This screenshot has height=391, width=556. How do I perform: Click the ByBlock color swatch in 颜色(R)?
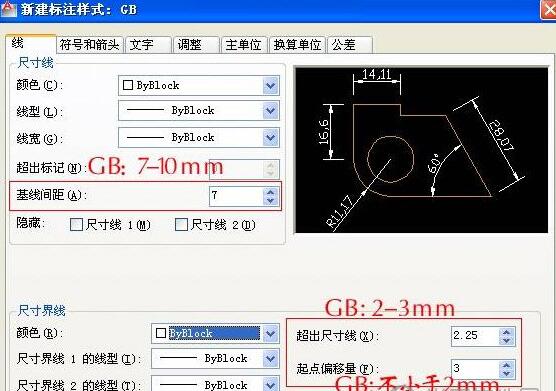[x=161, y=333]
